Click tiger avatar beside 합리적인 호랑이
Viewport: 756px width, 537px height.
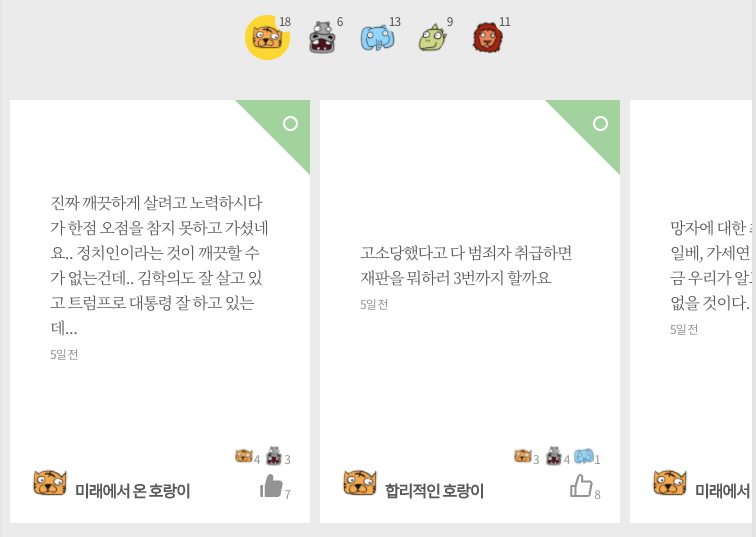360,483
